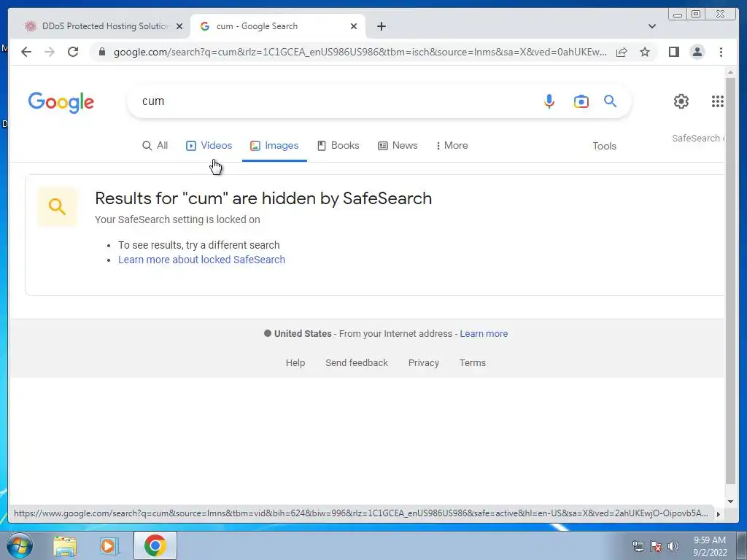Screen dimensions: 747x560
Task: Open the Books results tab
Action: click(338, 145)
